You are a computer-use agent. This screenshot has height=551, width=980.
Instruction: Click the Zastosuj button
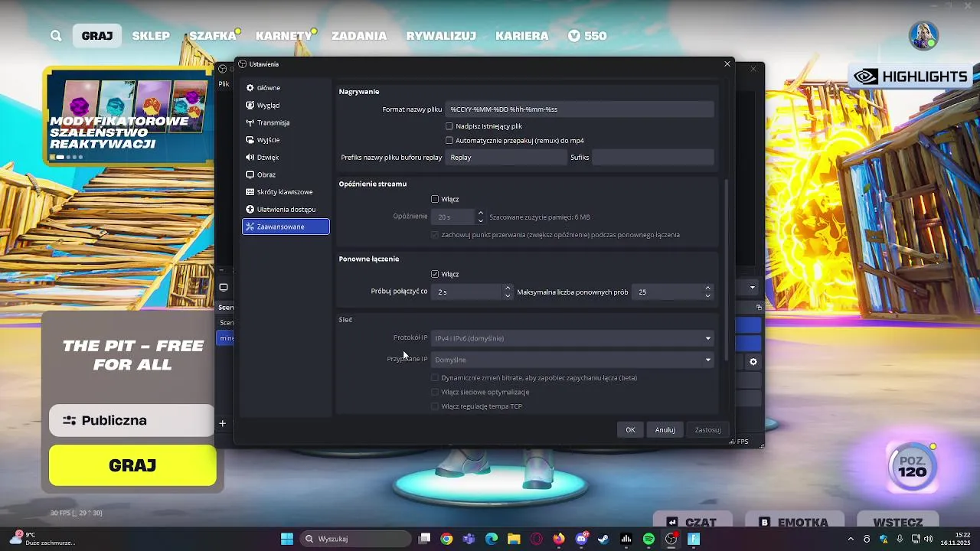[x=707, y=430]
